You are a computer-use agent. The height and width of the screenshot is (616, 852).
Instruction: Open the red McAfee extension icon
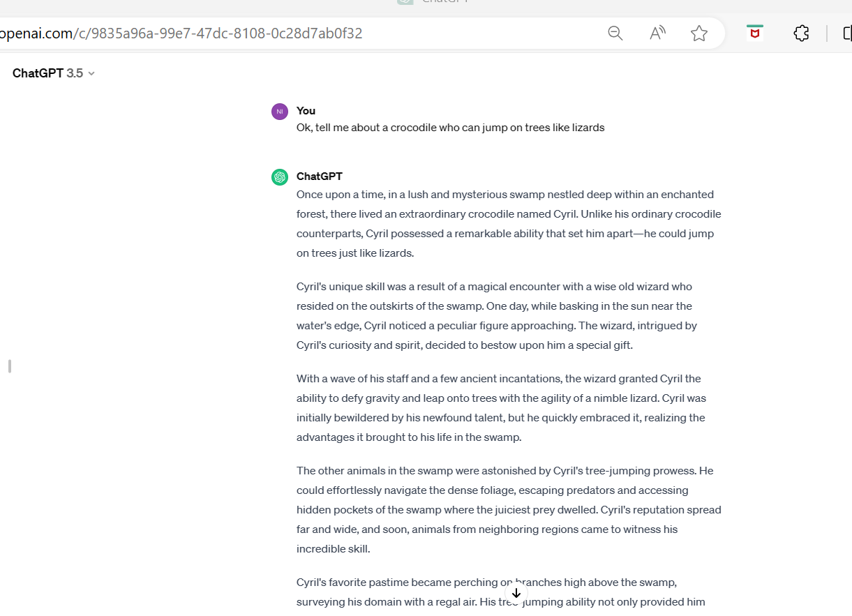[x=754, y=33]
